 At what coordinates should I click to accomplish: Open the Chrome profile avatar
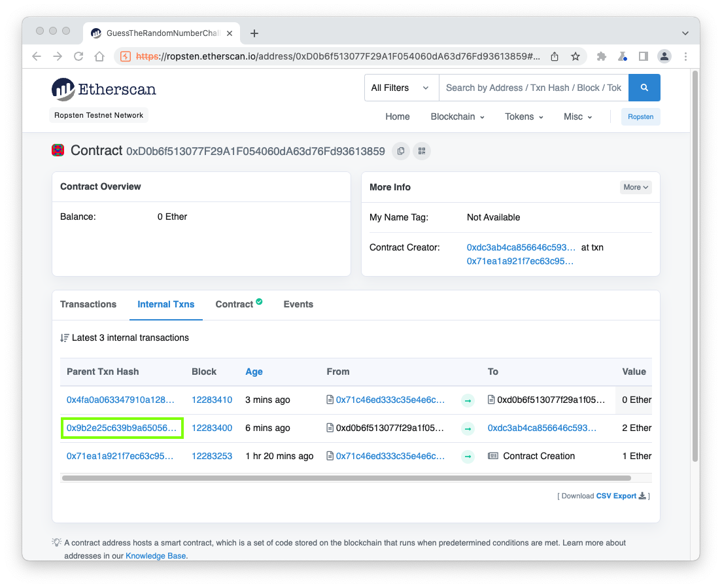pyautogui.click(x=664, y=56)
